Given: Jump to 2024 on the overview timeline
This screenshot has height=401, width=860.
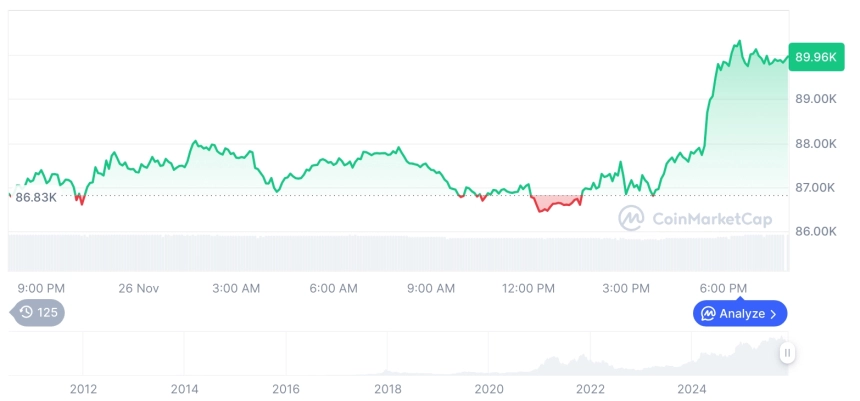Looking at the screenshot, I should click(x=692, y=389).
